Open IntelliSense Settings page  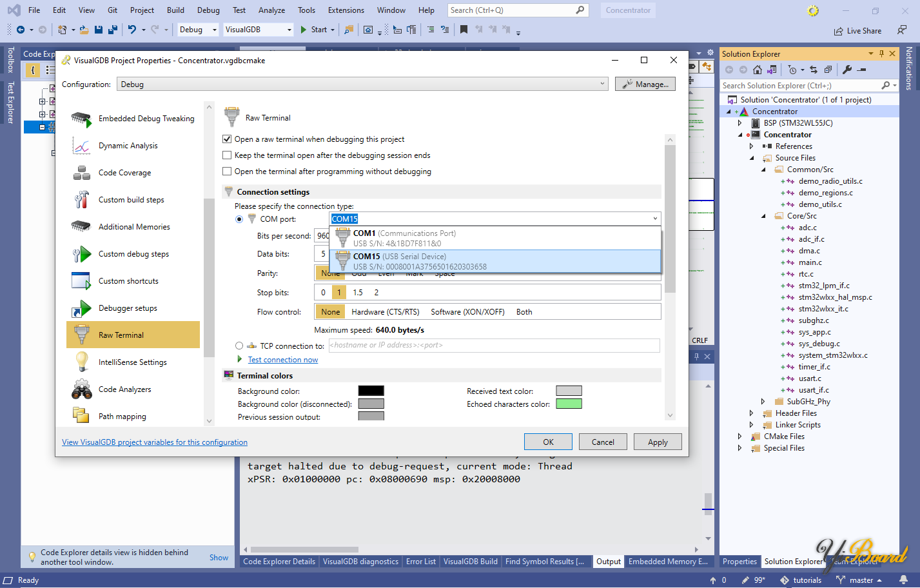(133, 362)
